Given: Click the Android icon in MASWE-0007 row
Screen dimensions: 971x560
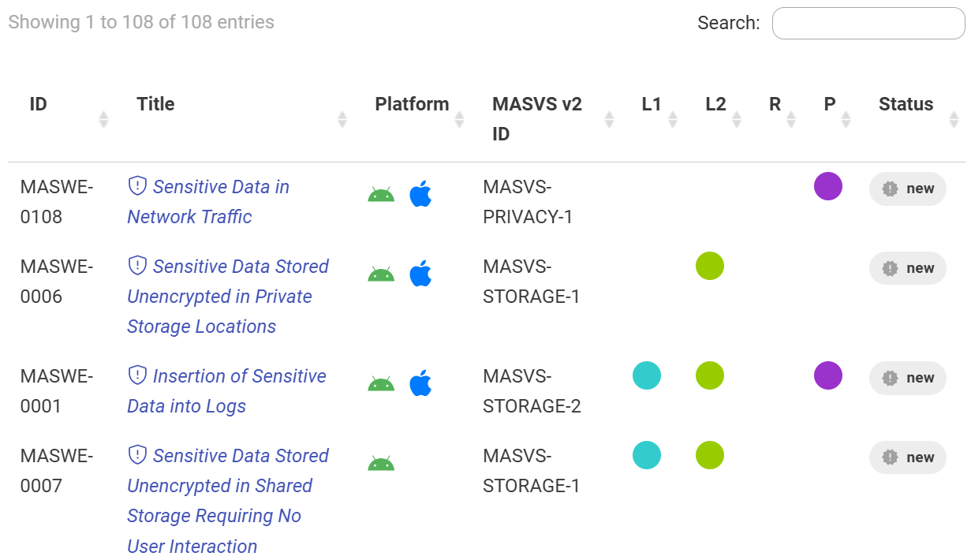Looking at the screenshot, I should click(x=381, y=463).
